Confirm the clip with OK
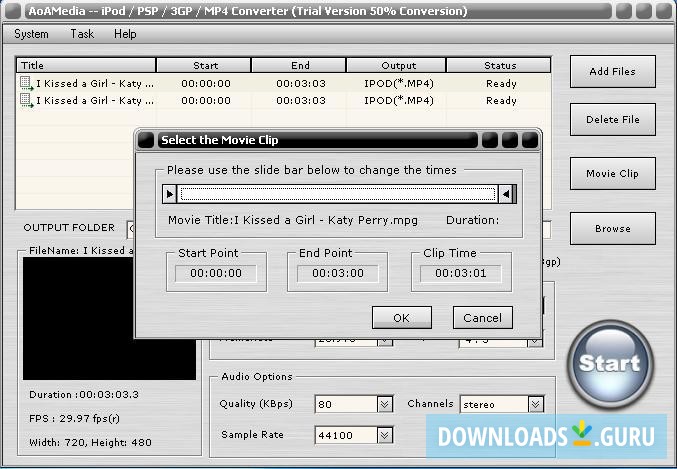The width and height of the screenshot is (677, 469). click(402, 318)
